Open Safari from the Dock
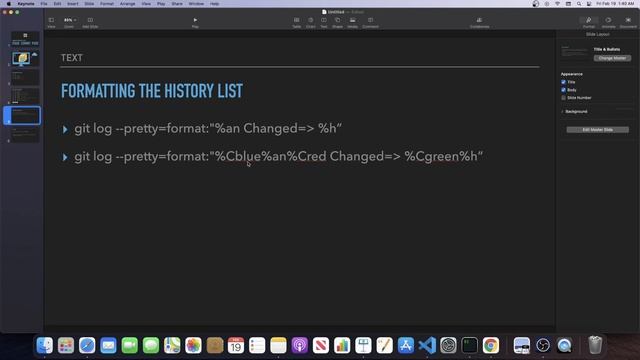Screen dimensions: 640x360 87,345
